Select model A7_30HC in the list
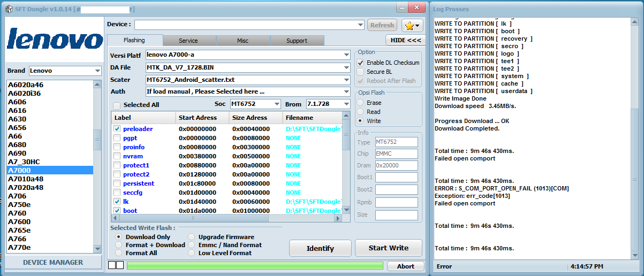The height and width of the screenshot is (276, 644). point(50,162)
